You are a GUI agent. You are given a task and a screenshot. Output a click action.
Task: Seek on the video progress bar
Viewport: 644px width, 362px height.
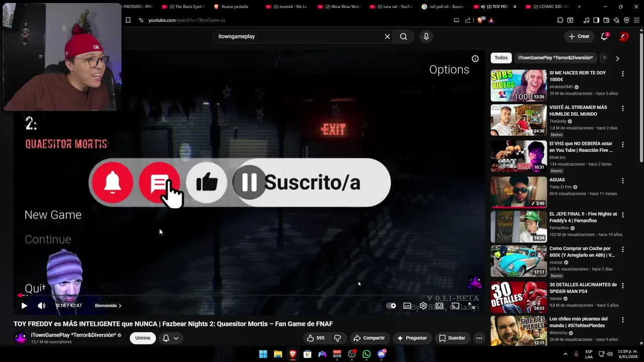click(249, 296)
